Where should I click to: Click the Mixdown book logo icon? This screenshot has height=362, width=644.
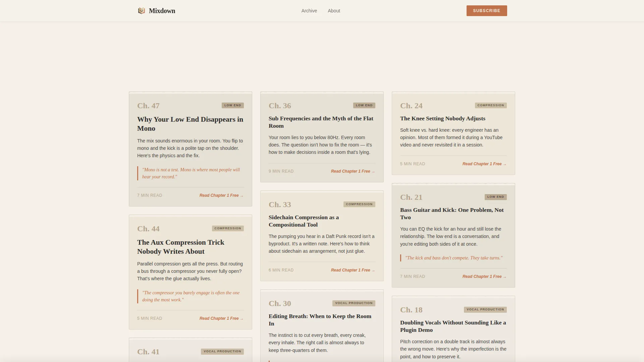pos(142,11)
